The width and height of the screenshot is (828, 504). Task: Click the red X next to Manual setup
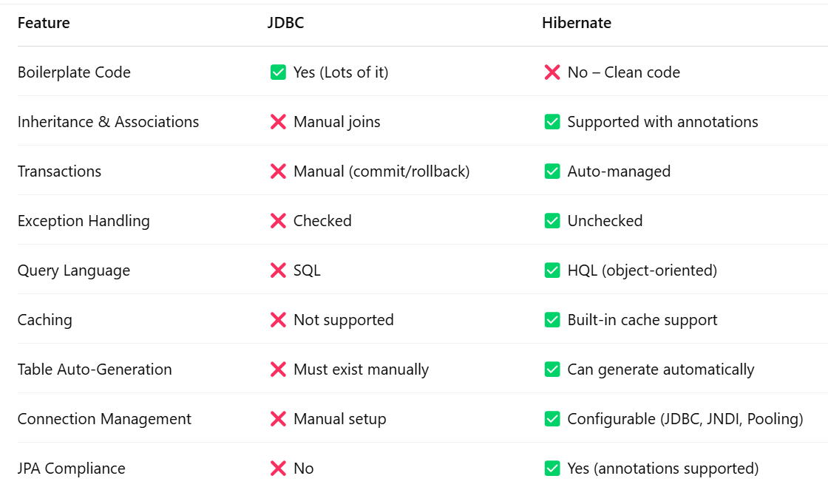coord(278,419)
